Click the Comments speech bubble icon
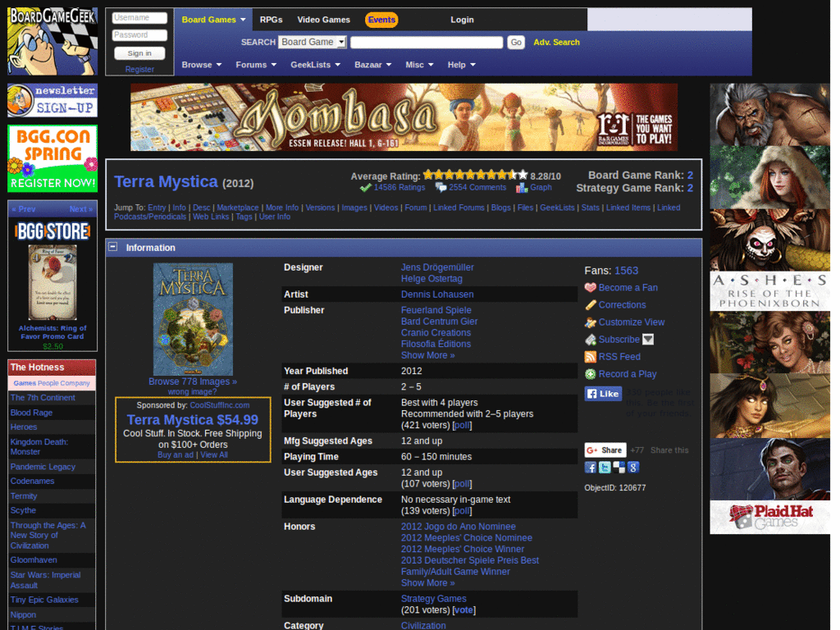 441,188
